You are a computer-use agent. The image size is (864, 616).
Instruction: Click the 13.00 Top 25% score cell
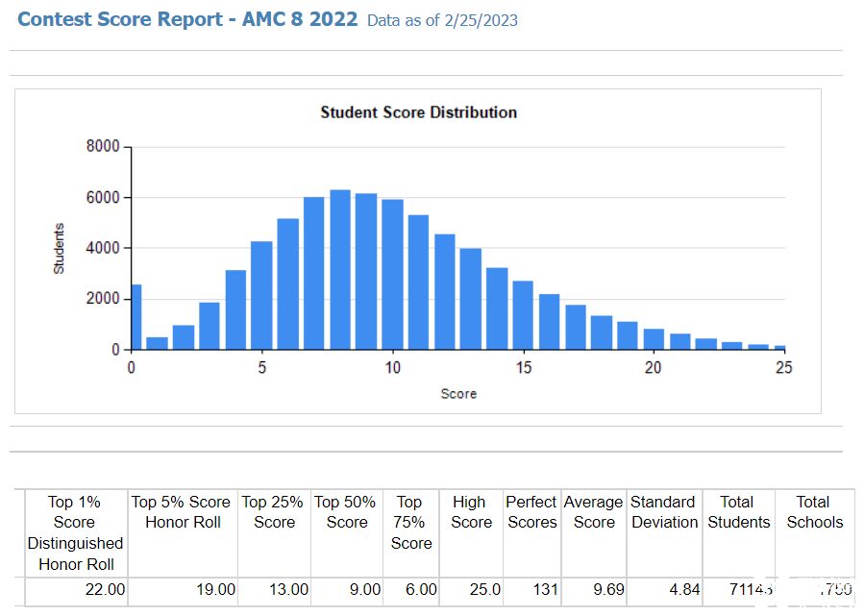(288, 590)
